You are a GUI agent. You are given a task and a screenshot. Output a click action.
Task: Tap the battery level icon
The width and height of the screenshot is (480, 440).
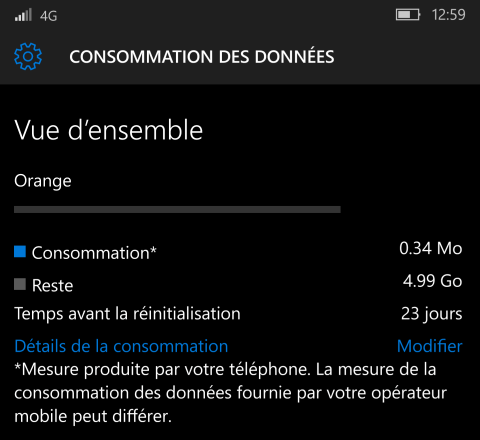pyautogui.click(x=408, y=15)
